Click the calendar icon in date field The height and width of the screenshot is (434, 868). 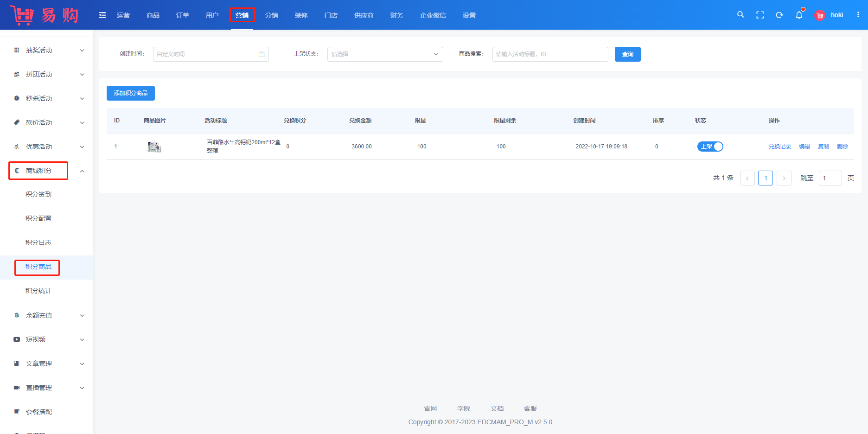coord(262,54)
